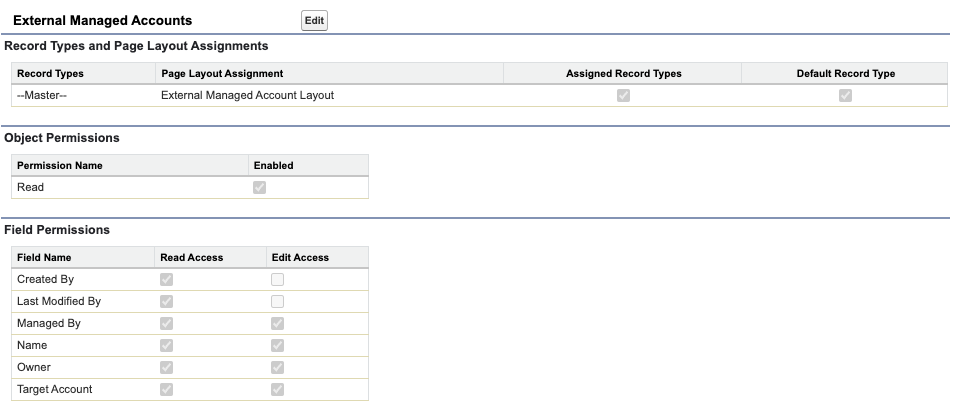Enable Edit Access for Last Modified By
Image resolution: width=955 pixels, height=408 pixels.
(278, 302)
